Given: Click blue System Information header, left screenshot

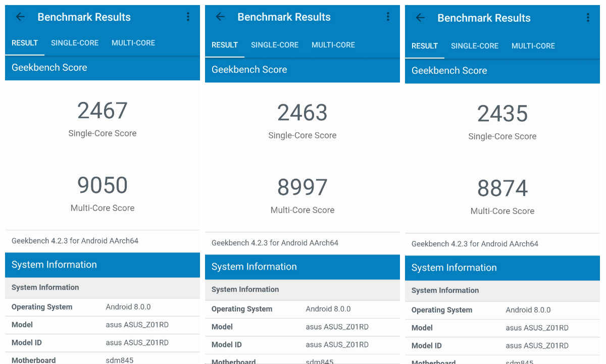Looking at the screenshot, I should coord(103,265).
